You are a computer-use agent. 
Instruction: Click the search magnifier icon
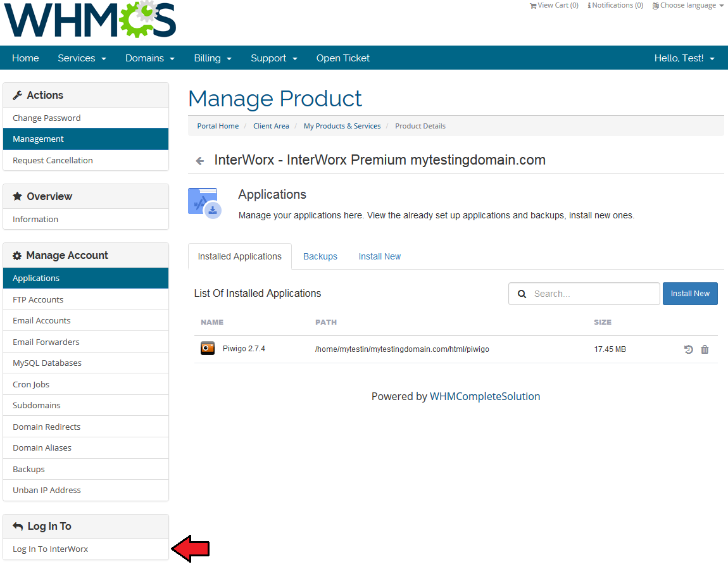tap(522, 294)
